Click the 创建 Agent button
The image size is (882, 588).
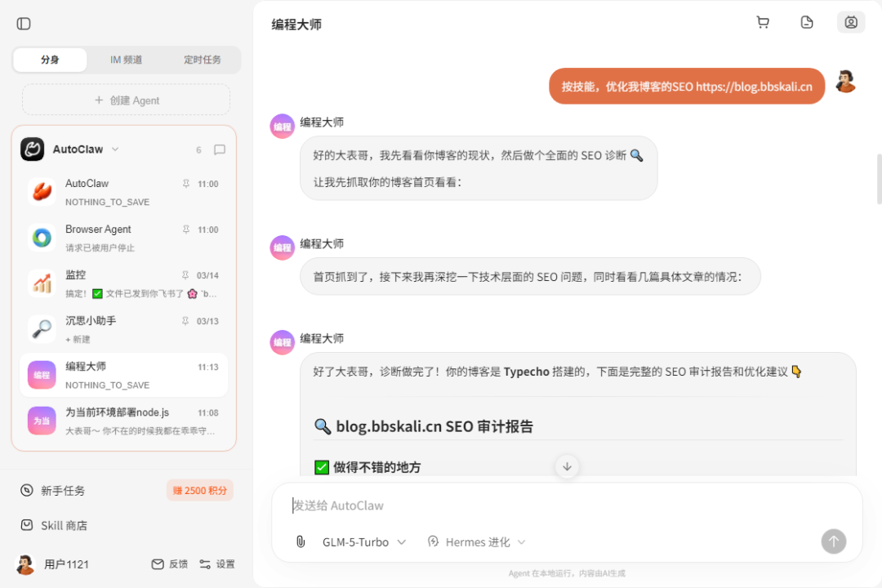click(125, 99)
